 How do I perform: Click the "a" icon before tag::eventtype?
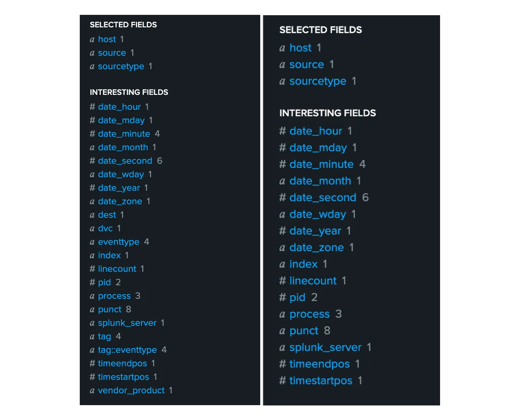tap(92, 350)
